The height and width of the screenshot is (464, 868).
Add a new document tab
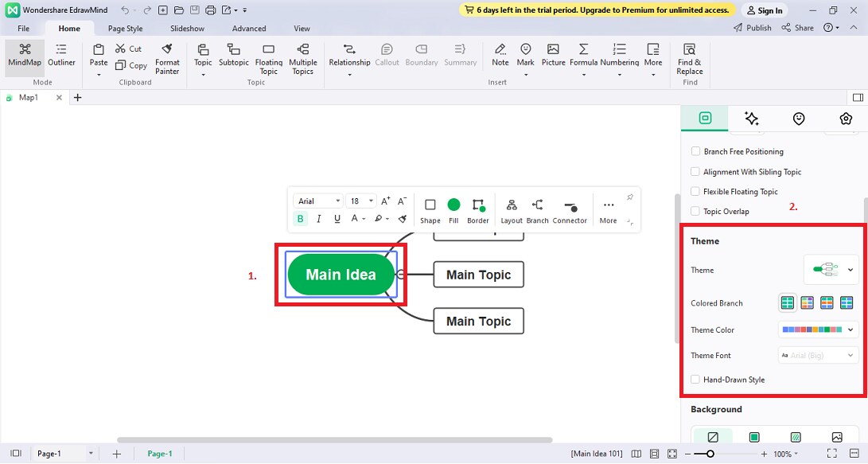(x=77, y=97)
